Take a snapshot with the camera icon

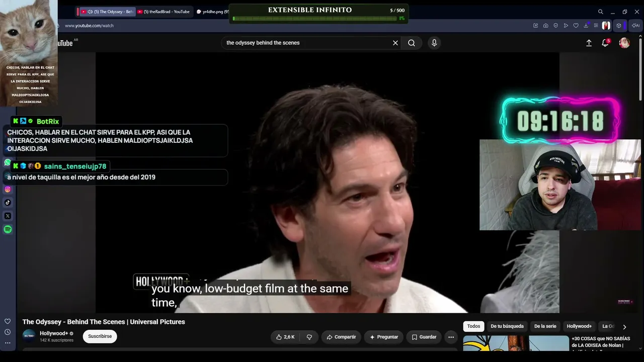pos(546,26)
